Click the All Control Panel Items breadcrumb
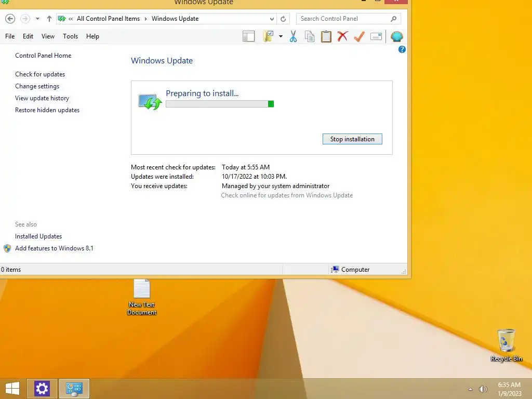This screenshot has width=532, height=399. coord(108,19)
